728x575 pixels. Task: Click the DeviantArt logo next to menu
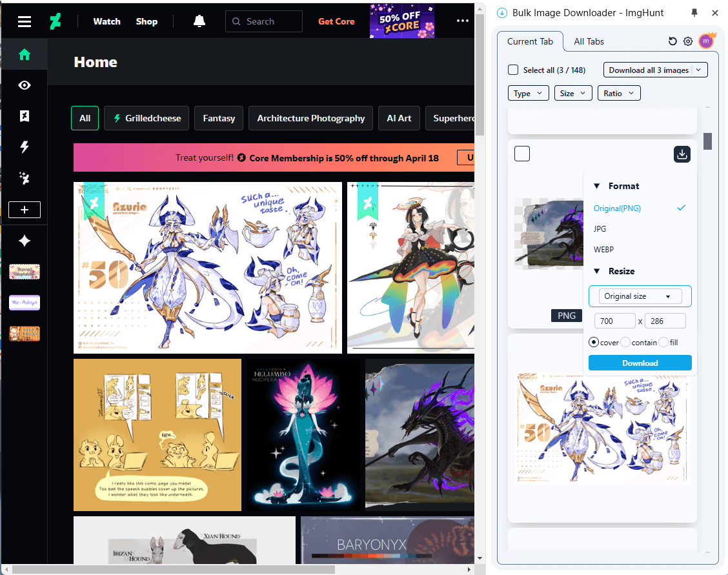click(56, 21)
